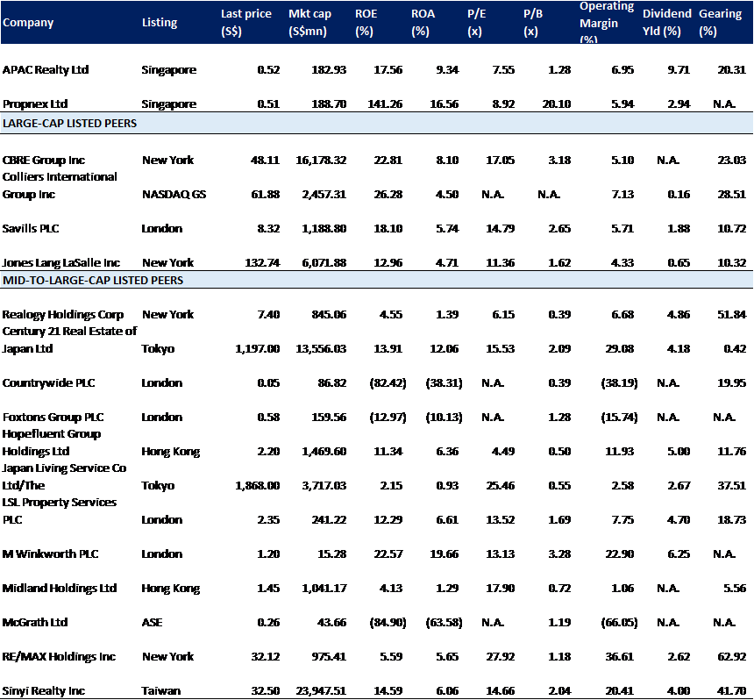Viewport: 754px width, 700px height.
Task: Click Midland Holdings P/E value 17.90
Action: 500,589
